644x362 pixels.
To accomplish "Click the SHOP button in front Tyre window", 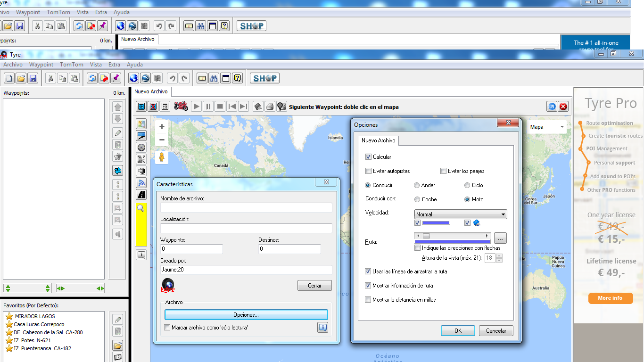I will 264,78.
